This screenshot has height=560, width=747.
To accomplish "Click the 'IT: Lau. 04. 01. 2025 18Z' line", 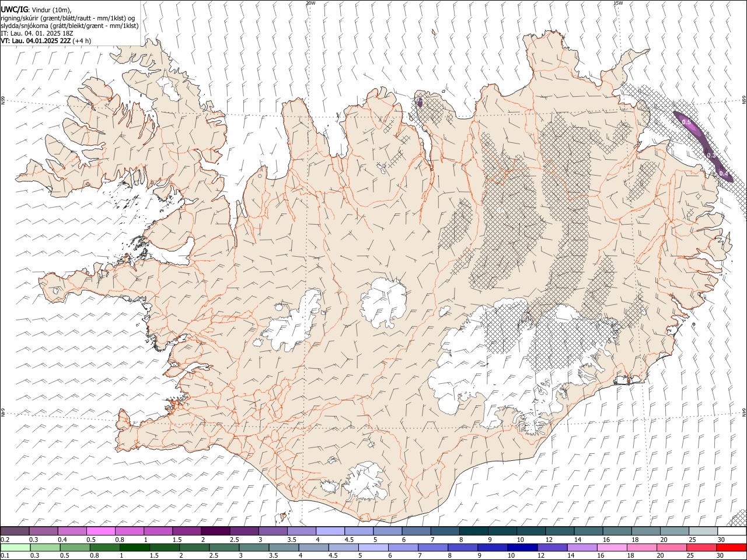I will (37, 33).
